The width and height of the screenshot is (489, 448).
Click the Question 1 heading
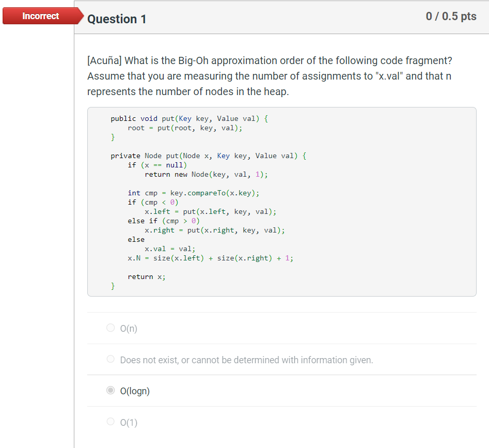(117, 19)
